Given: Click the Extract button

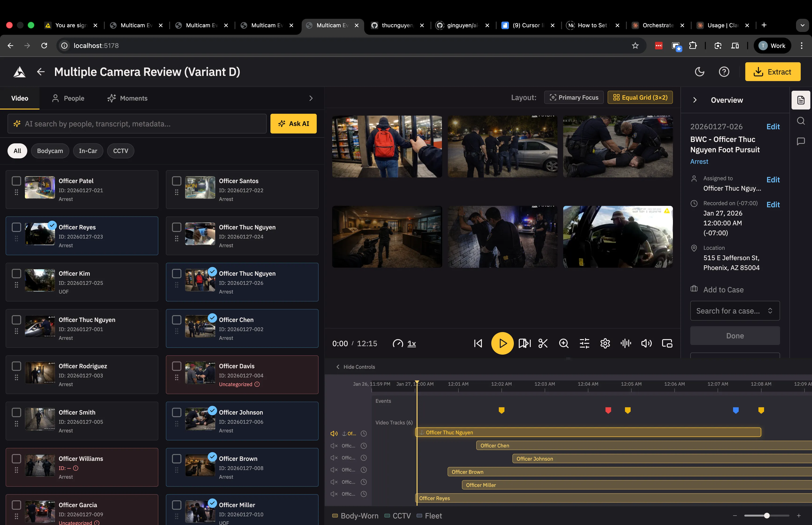Looking at the screenshot, I should coord(773,72).
